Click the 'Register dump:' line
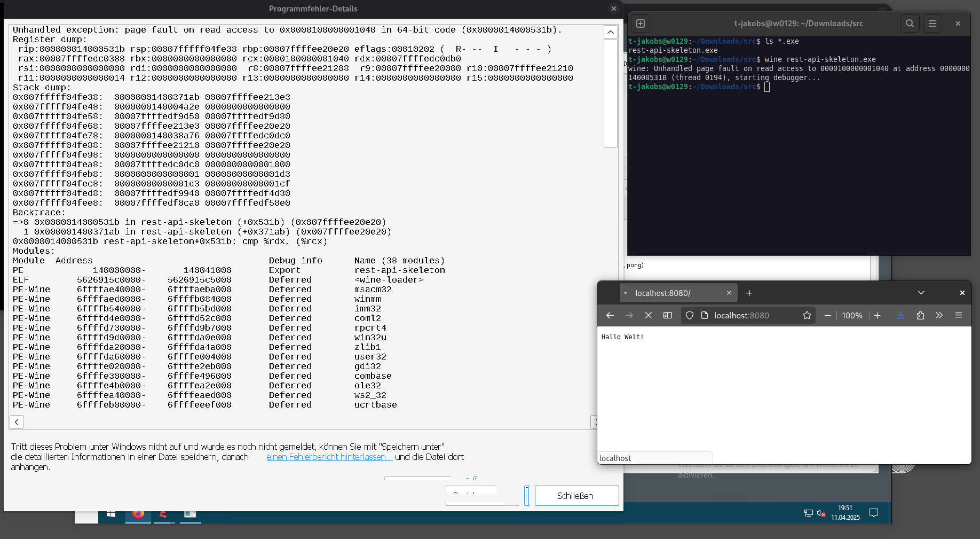The height and width of the screenshot is (539, 980). click(50, 40)
